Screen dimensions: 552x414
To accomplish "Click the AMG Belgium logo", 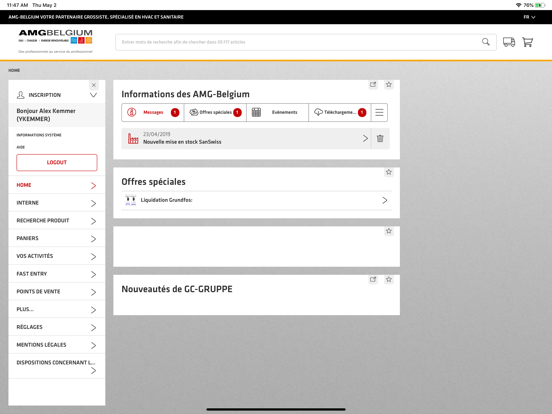I will point(56,41).
